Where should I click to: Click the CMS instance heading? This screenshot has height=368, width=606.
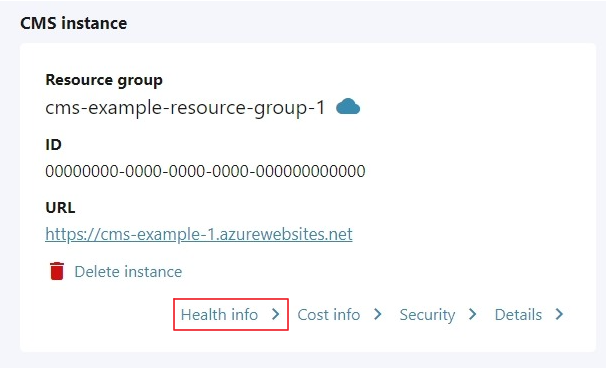click(73, 23)
